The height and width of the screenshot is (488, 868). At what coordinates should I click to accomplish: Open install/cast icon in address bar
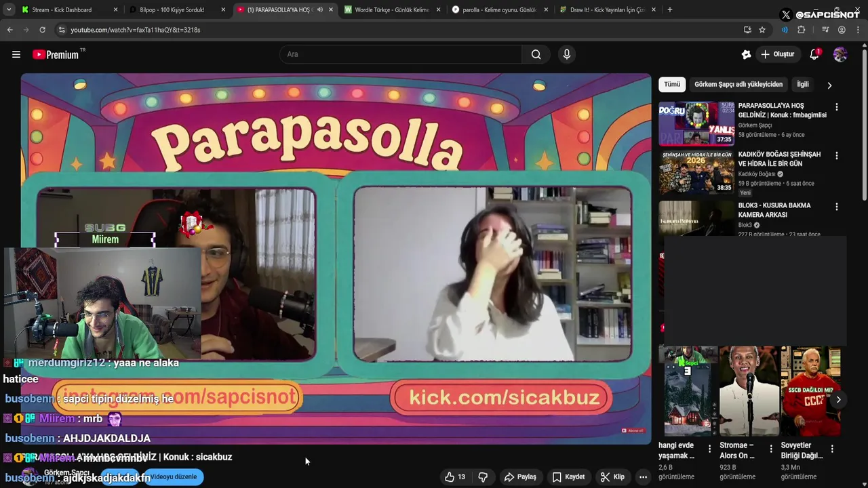(x=747, y=30)
